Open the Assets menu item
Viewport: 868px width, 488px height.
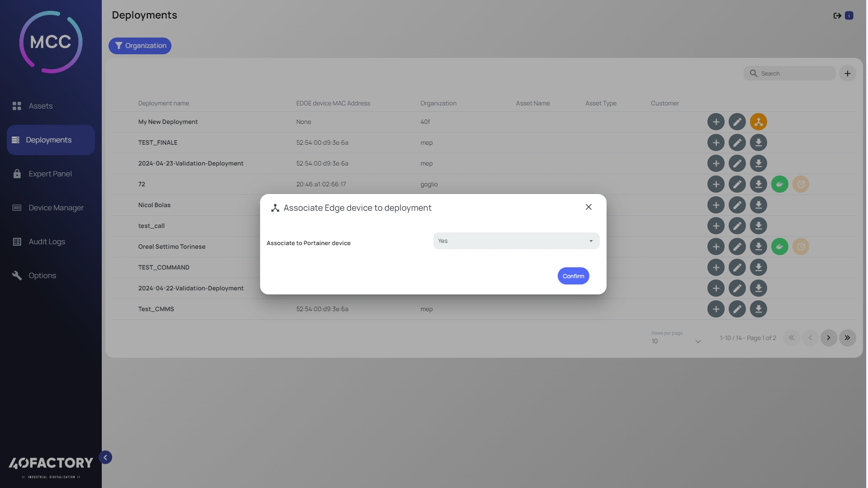[40, 106]
